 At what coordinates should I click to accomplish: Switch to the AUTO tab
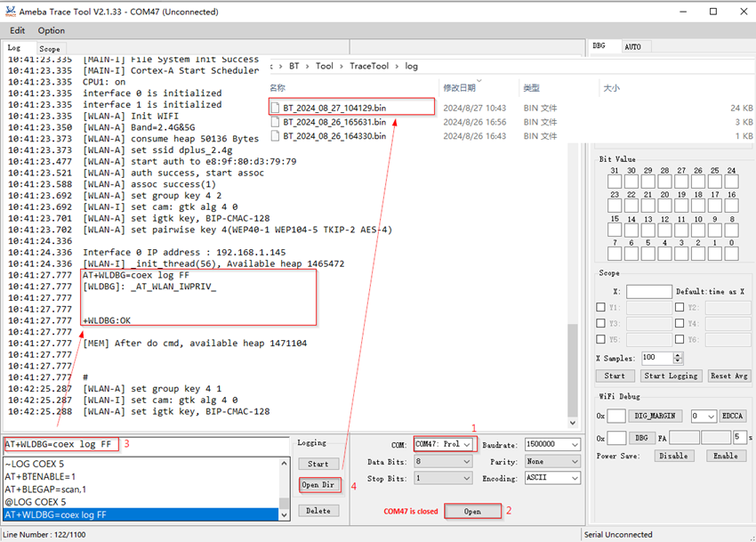click(x=632, y=46)
